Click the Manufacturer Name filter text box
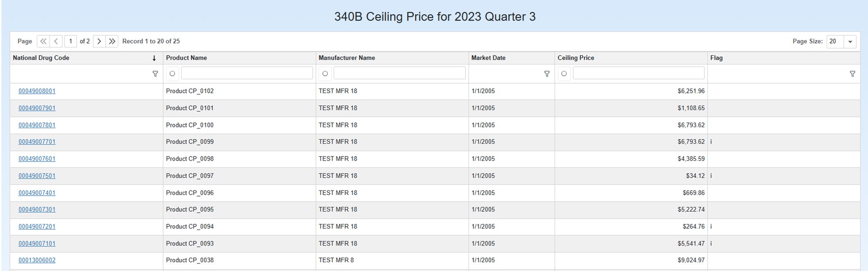The height and width of the screenshot is (271, 868). click(x=399, y=73)
